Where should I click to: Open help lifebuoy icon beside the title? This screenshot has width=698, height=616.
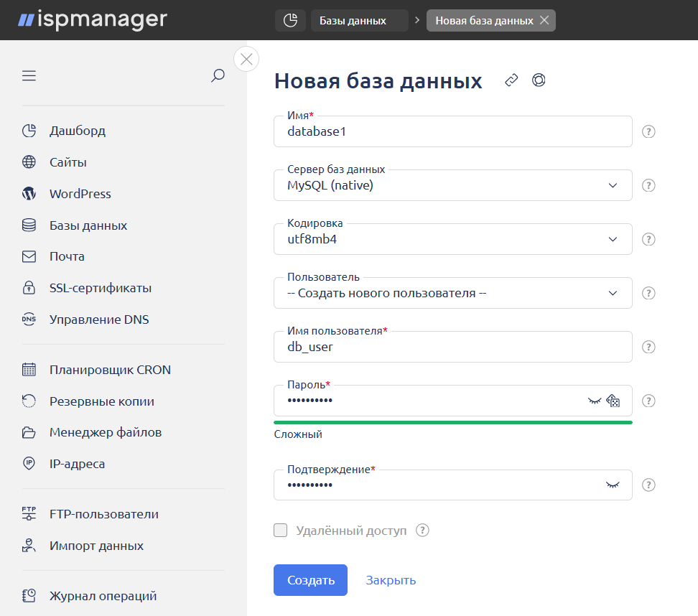[539, 80]
